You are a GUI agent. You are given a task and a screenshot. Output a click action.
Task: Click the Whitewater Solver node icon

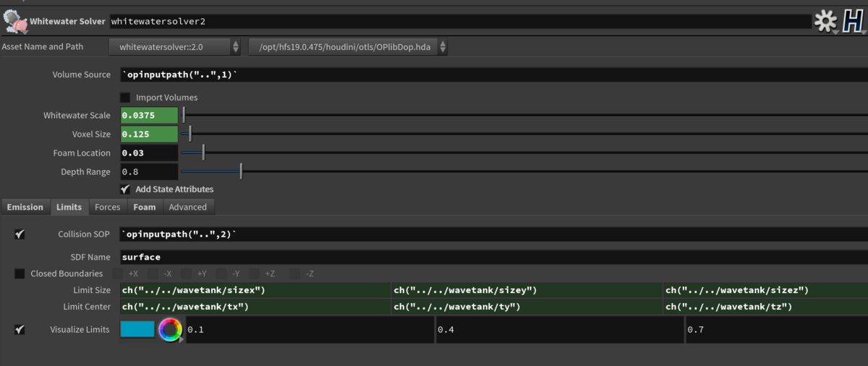16,22
